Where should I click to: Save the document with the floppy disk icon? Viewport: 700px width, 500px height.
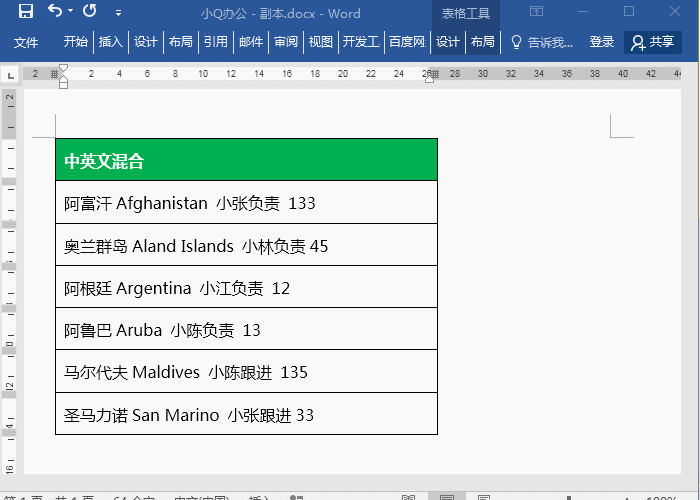click(25, 11)
